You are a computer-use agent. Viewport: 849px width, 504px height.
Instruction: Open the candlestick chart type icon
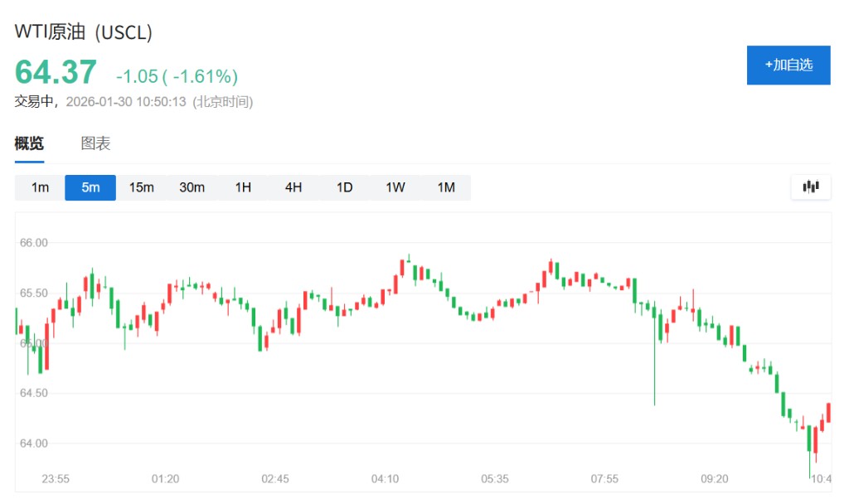point(810,187)
